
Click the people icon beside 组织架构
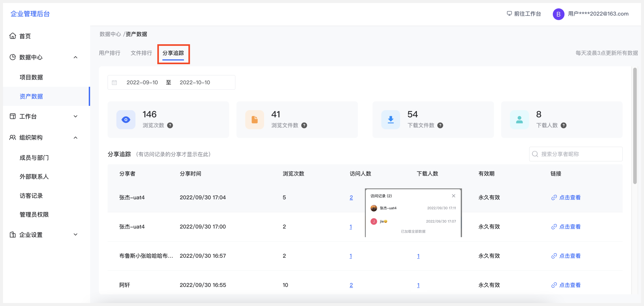pos(13,138)
